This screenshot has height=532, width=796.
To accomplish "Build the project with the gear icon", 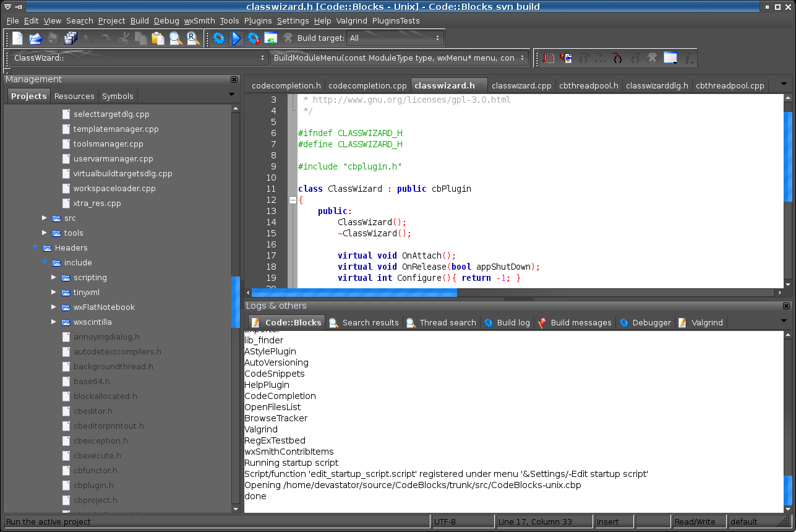I will (219, 38).
